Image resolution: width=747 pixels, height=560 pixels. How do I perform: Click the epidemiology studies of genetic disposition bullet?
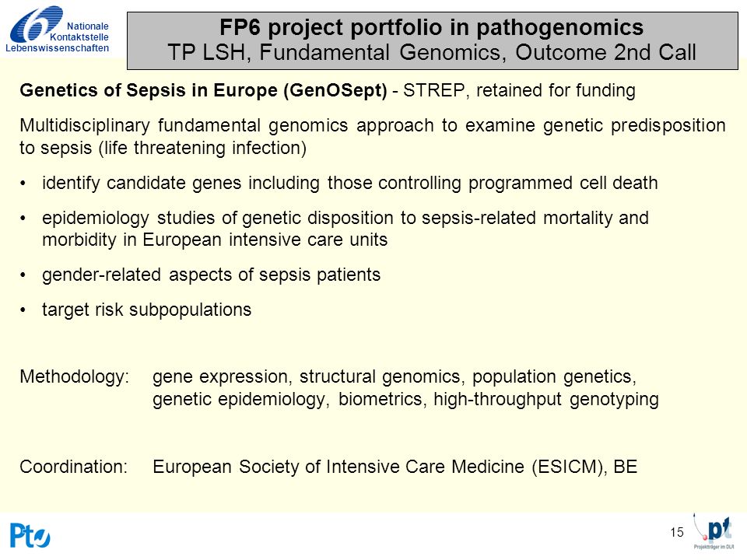point(345,229)
